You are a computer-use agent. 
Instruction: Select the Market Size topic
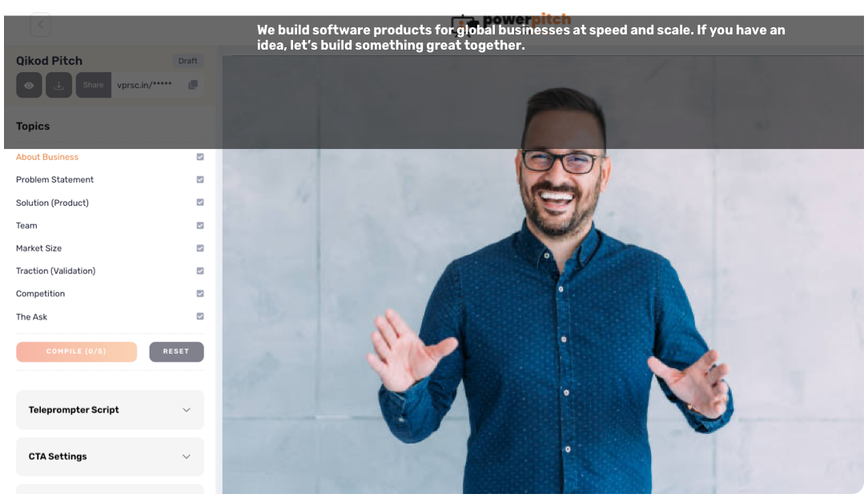click(38, 248)
